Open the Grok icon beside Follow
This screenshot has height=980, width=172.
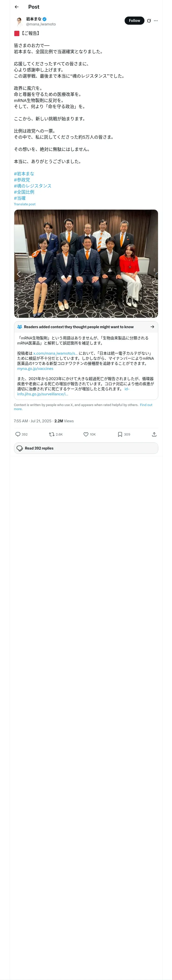(149, 21)
